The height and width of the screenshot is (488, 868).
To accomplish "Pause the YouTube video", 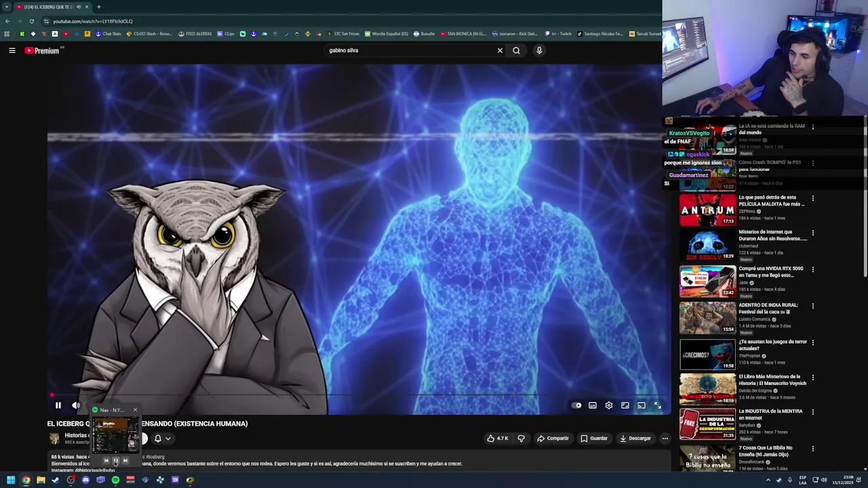I will tap(58, 405).
